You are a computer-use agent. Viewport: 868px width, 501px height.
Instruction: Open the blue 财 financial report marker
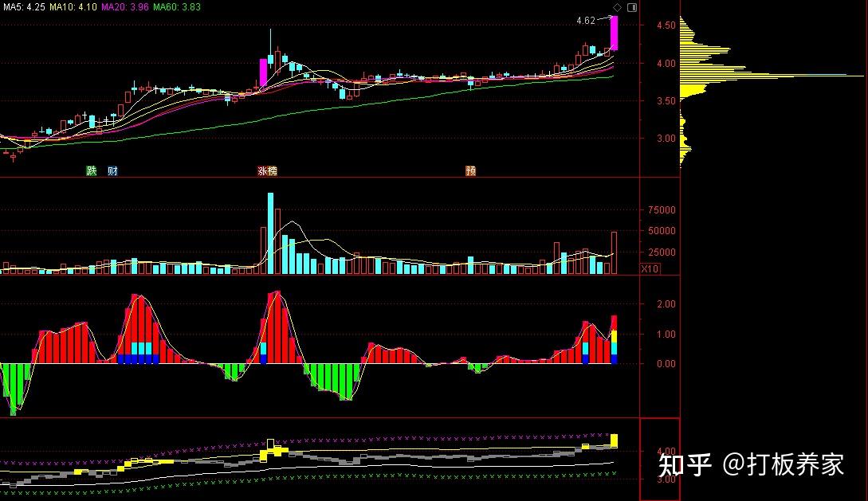pos(112,171)
